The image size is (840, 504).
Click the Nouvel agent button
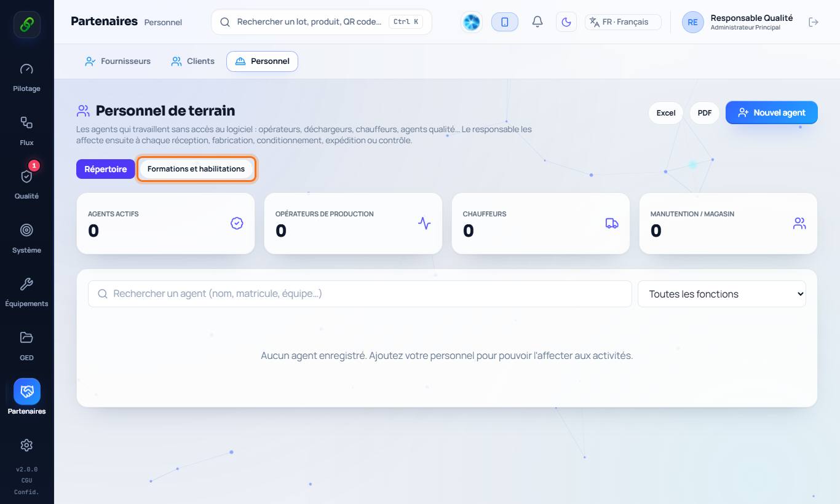coord(772,112)
